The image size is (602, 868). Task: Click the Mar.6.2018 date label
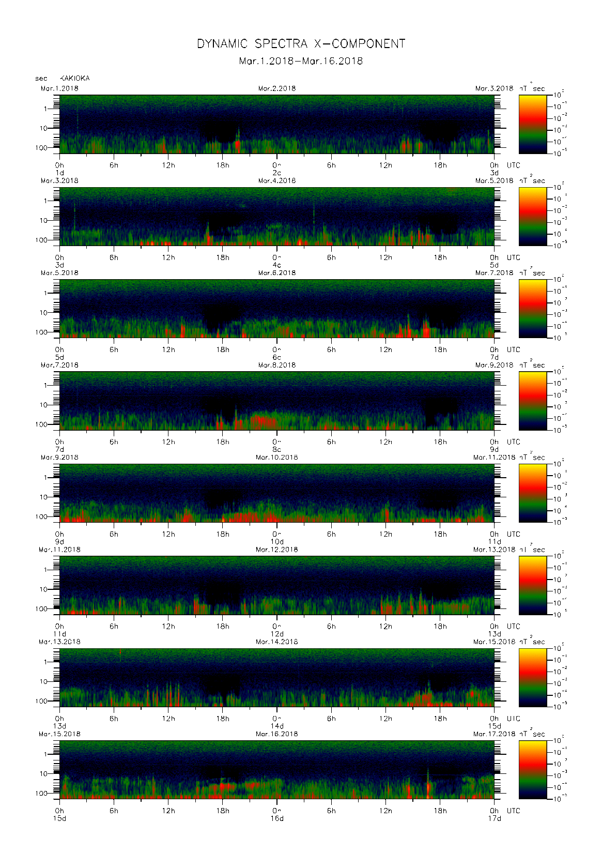click(x=277, y=272)
